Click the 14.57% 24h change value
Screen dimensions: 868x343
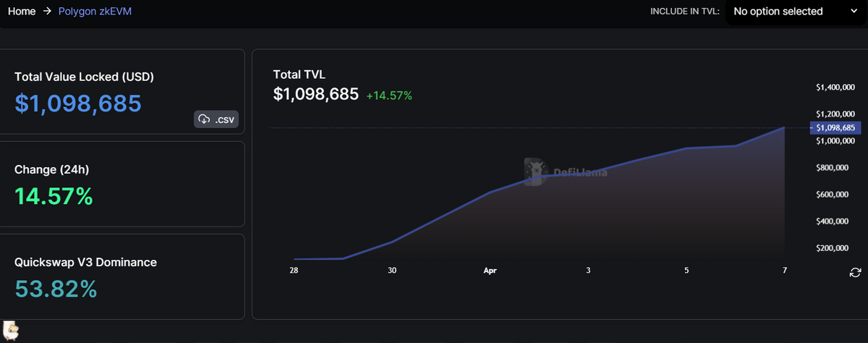54,196
